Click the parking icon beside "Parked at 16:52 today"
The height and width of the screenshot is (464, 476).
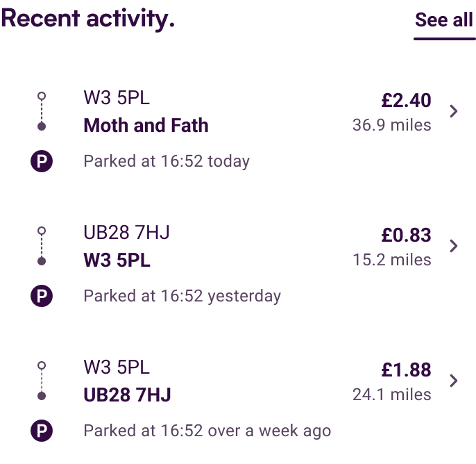click(x=42, y=162)
